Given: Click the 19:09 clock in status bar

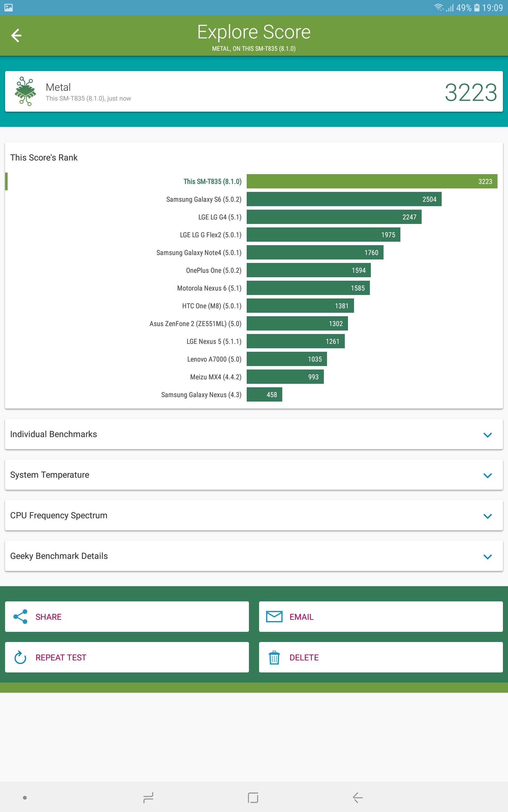Looking at the screenshot, I should click(x=492, y=7).
